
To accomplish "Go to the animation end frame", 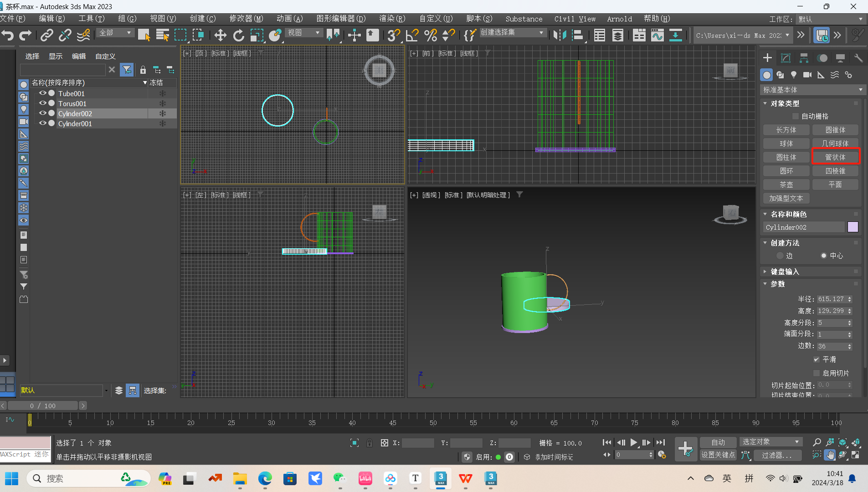I will click(660, 442).
